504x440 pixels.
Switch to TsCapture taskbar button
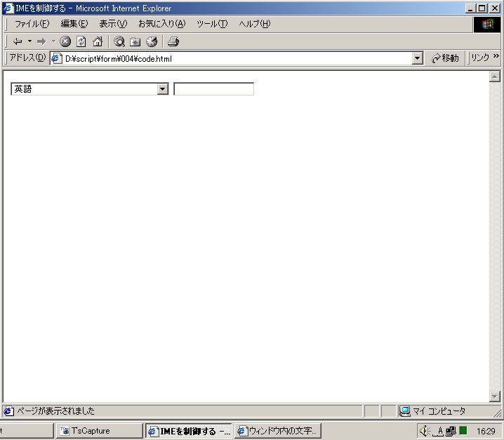pos(99,431)
